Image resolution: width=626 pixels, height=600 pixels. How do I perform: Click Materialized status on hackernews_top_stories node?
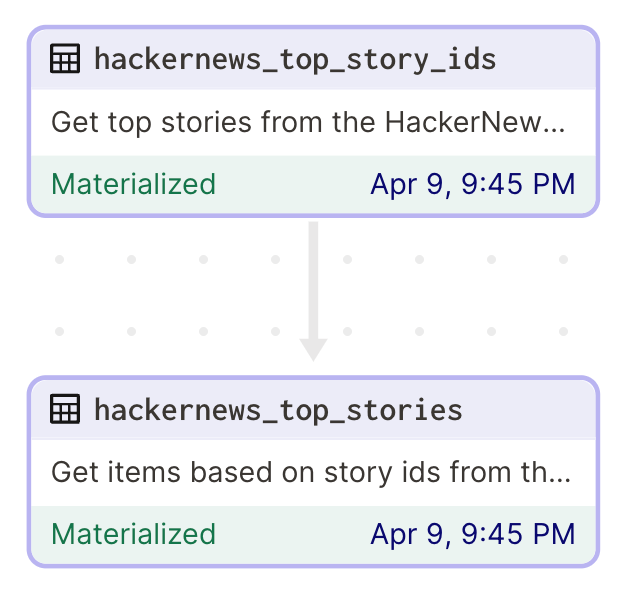click(133, 534)
